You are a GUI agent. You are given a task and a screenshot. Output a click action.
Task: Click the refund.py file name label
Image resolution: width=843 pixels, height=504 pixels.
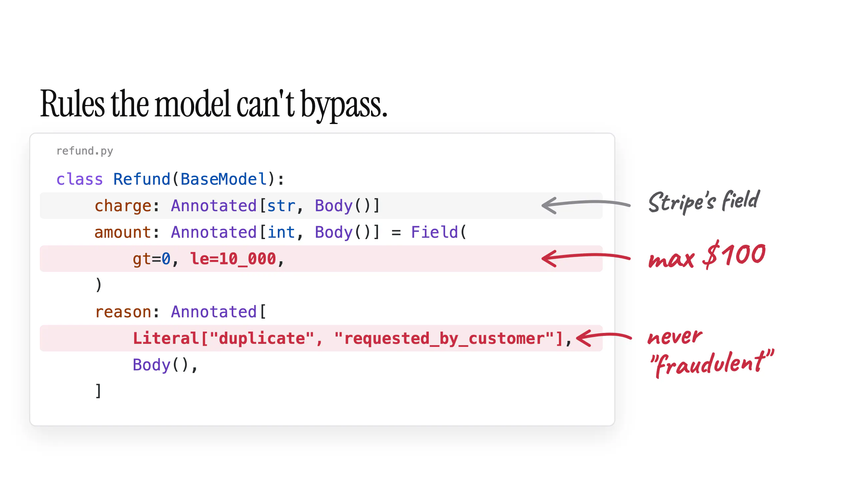coord(85,151)
